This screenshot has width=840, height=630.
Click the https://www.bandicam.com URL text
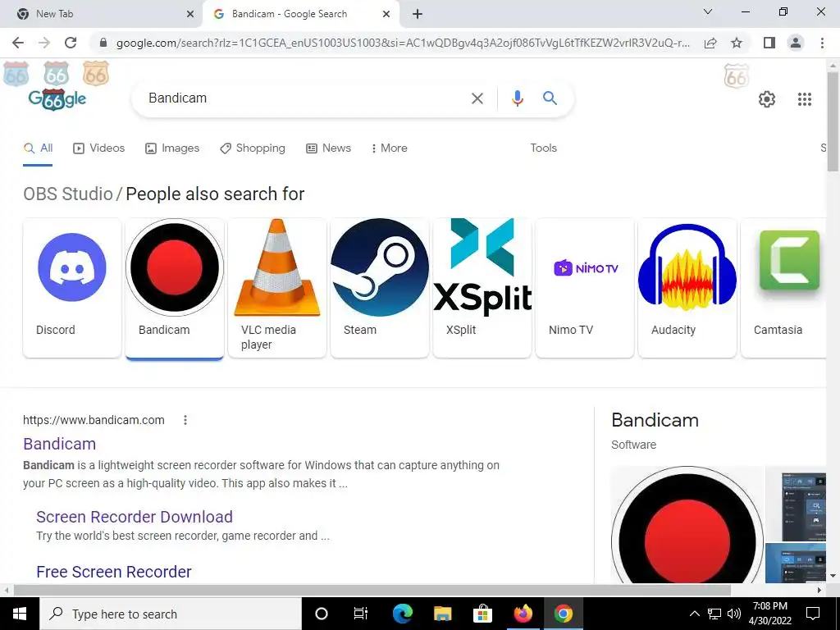coord(94,420)
